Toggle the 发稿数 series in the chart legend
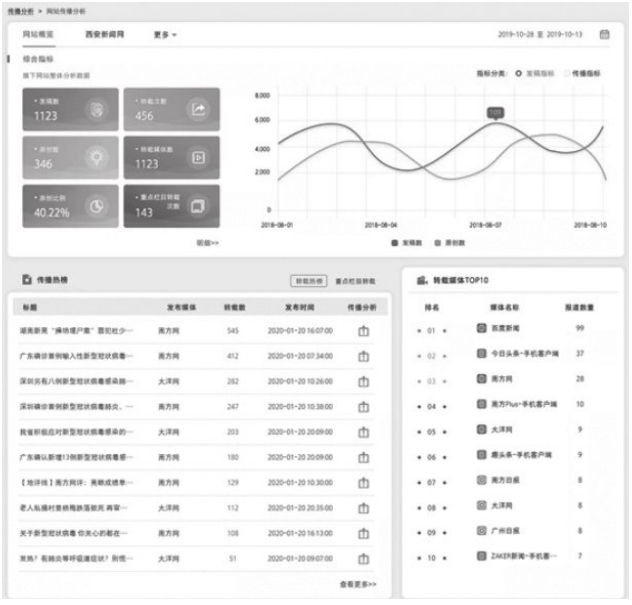632x605 pixels. 407,243
